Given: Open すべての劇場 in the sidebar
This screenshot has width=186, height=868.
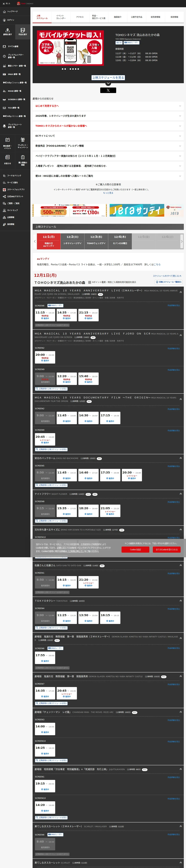Looking at the screenshot, I should pos(15,46).
